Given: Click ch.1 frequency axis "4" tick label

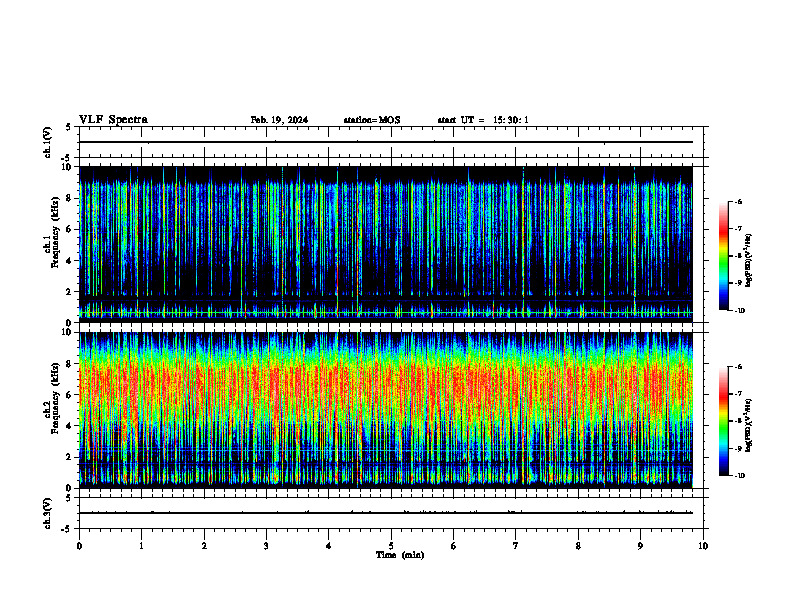Looking at the screenshot, I should coord(70,261).
